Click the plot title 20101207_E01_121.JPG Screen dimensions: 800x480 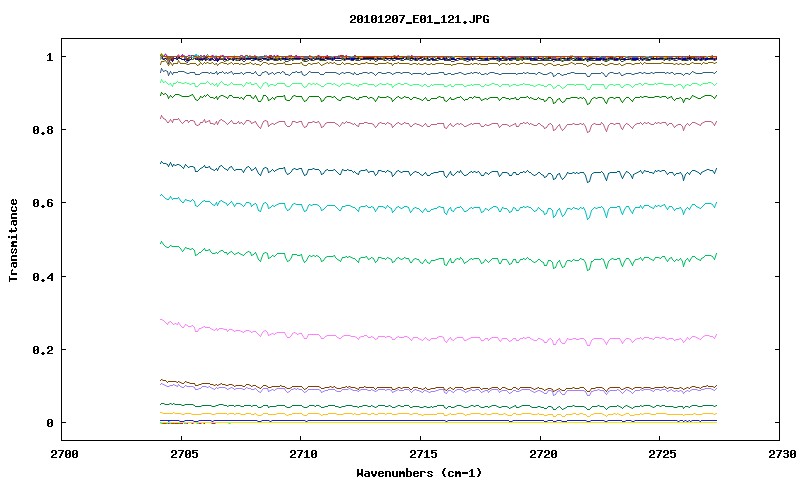point(419,19)
